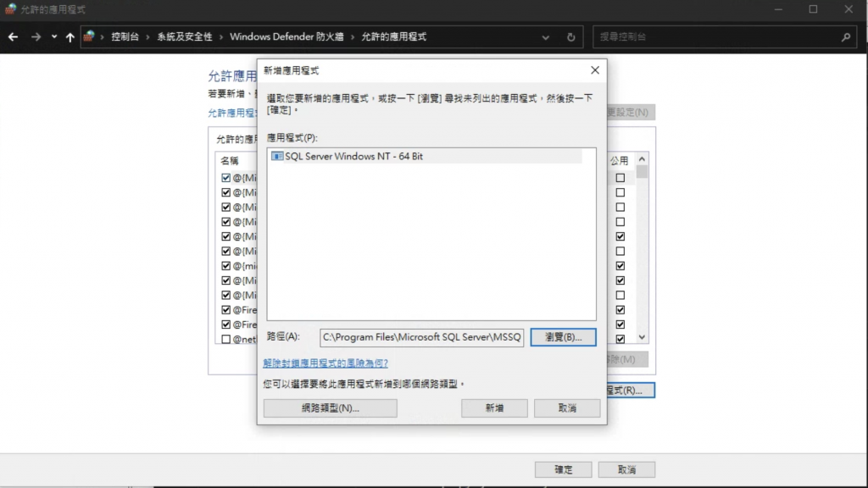Click 取消 at bottom of main window
Viewport: 868px width, 488px height.
click(x=626, y=469)
